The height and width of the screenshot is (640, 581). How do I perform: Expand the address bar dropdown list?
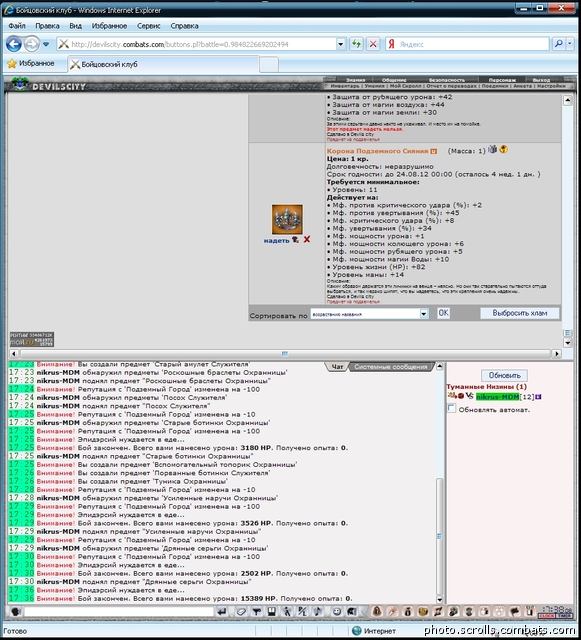click(x=341, y=44)
